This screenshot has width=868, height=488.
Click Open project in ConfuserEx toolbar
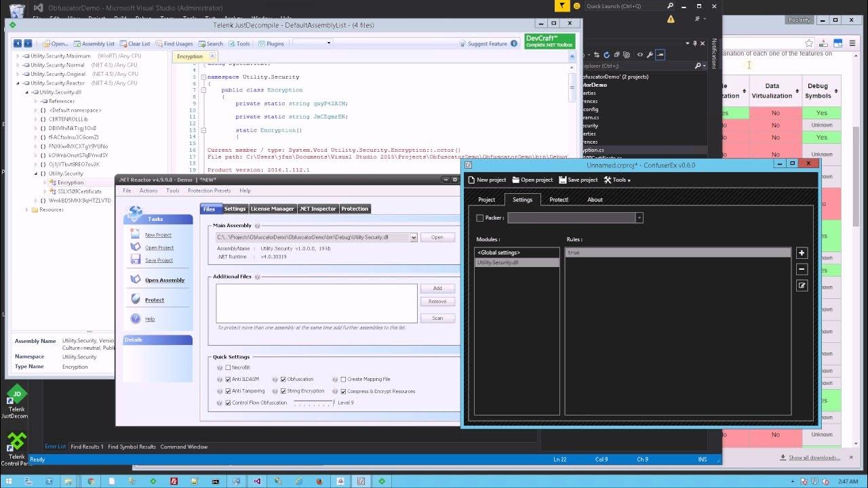click(532, 180)
